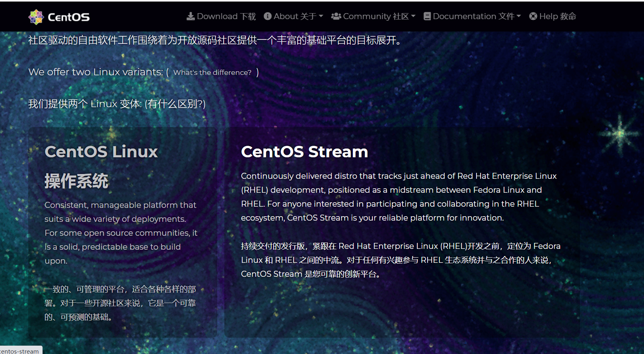Click the CentOS wordmark in the navbar
644x354 pixels.
tap(68, 17)
